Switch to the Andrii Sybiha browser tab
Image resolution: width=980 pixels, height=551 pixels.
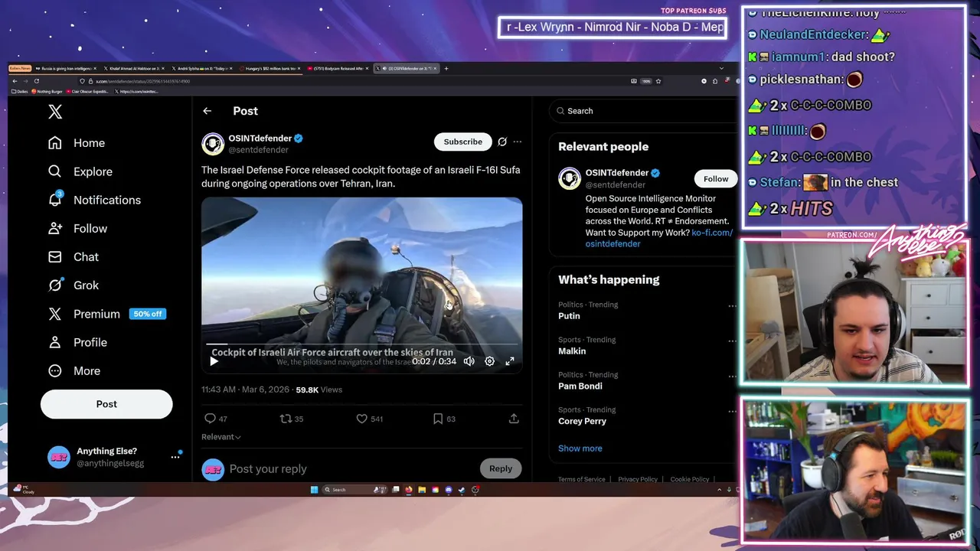pos(201,68)
